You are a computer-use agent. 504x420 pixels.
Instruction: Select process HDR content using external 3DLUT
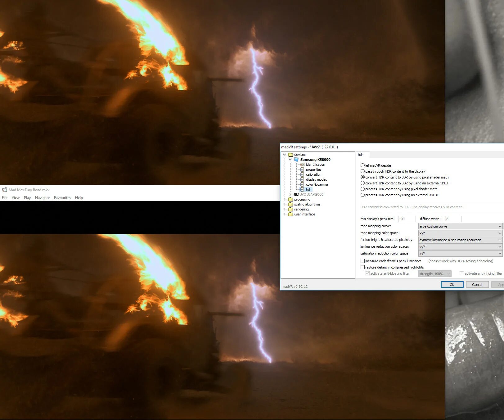362,195
